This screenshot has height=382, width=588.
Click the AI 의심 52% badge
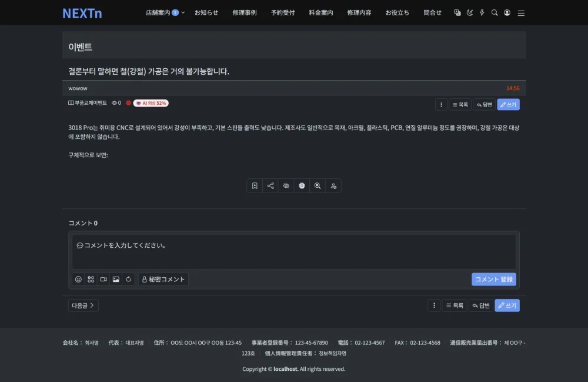(151, 103)
